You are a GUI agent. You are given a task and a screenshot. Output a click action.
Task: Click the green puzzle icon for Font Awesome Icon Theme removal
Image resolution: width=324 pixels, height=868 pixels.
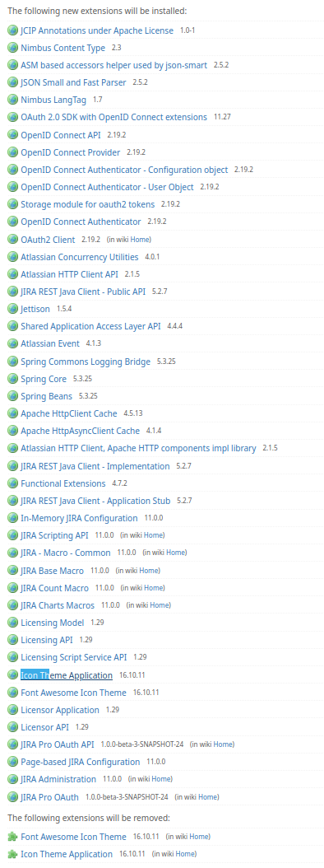point(12,837)
